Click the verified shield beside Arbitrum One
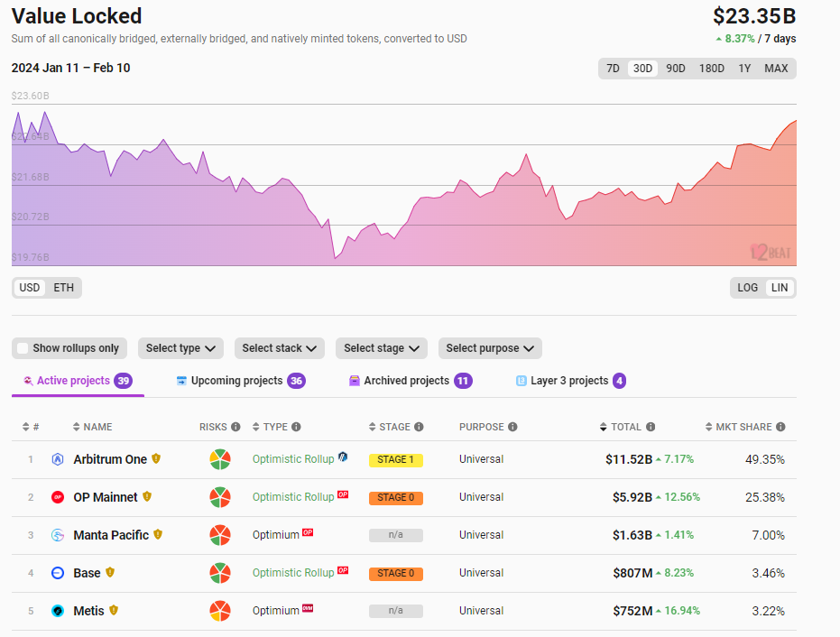This screenshot has width=840, height=637. coord(156,459)
